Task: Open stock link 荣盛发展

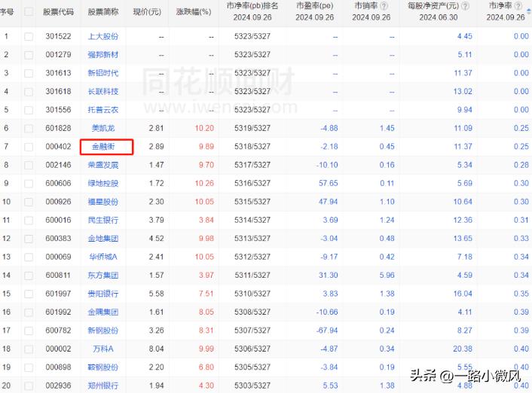Action: pyautogui.click(x=103, y=165)
